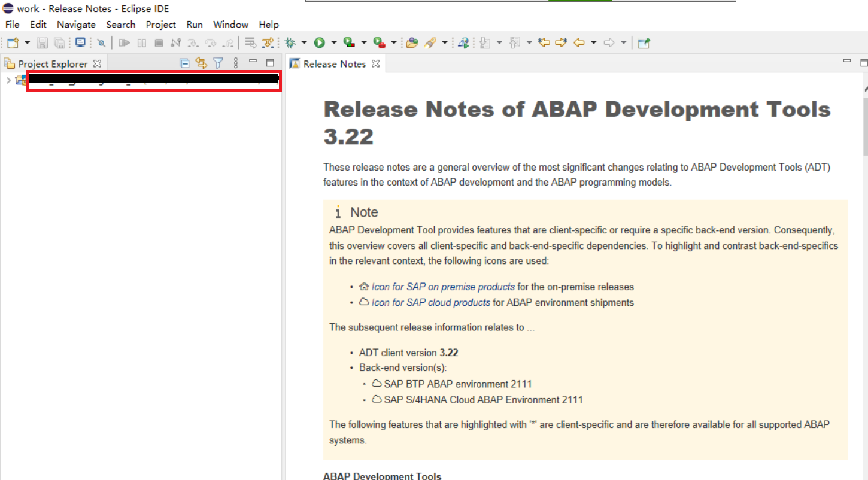Expand the project node in Project Explorer
Image resolution: width=868 pixels, height=480 pixels.
(8, 79)
